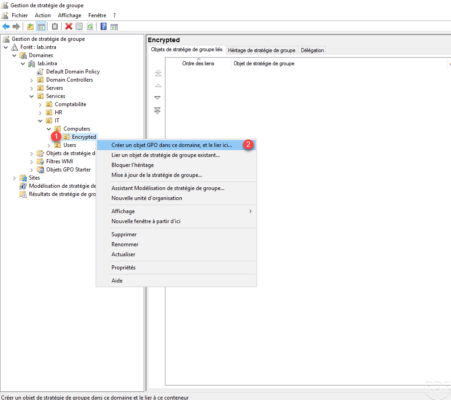Choose Lier un objet de stratégie existant
451x400 pixels.
(176, 155)
